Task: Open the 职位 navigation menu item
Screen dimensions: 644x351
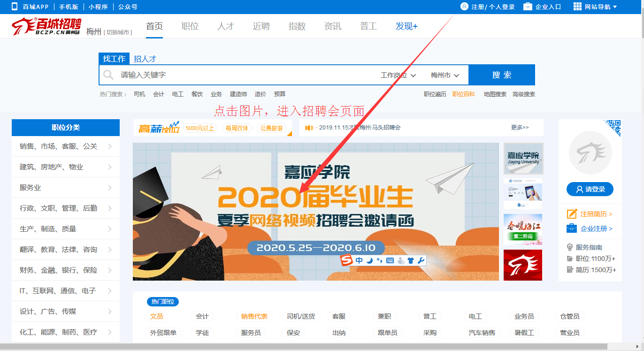Action: 190,26
